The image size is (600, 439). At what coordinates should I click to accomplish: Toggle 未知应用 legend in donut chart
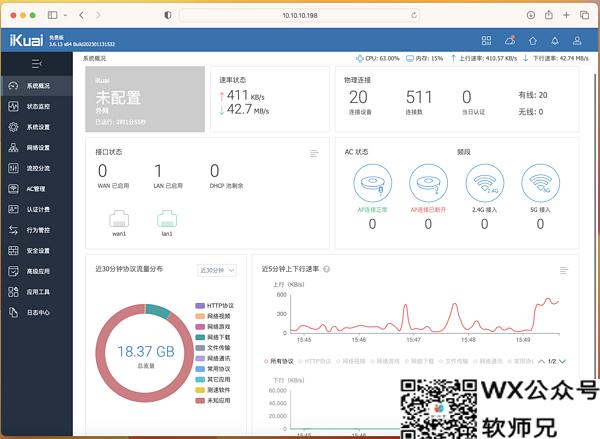point(214,400)
